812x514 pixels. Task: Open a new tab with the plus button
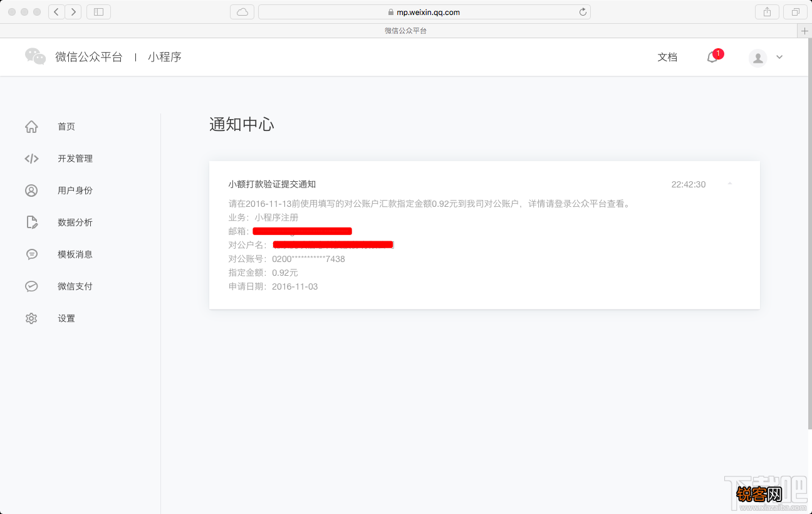[x=804, y=31]
